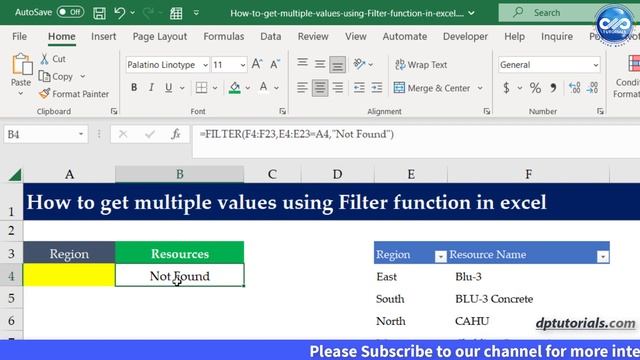Screen dimensions: 640x360
Task: Click the table icon in Quick Access Toolbar
Action: [x=176, y=13]
